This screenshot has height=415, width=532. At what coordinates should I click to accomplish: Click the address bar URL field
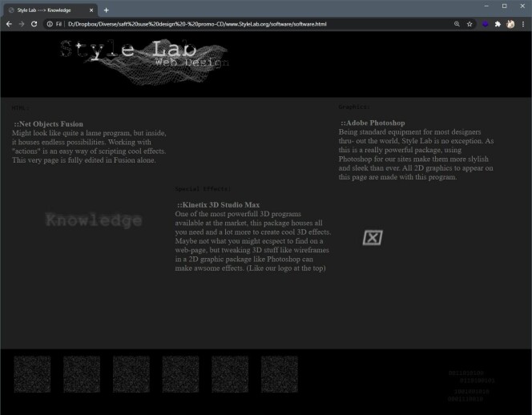pyautogui.click(x=258, y=24)
